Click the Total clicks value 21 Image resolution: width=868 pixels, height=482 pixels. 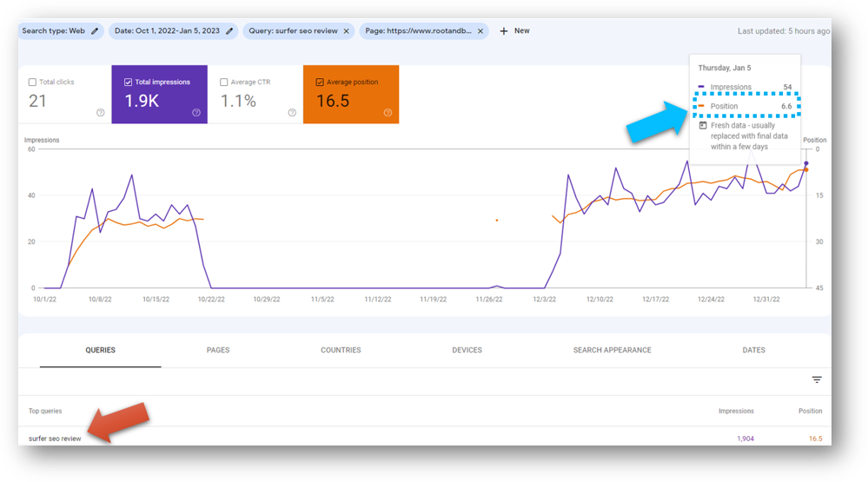tap(37, 101)
